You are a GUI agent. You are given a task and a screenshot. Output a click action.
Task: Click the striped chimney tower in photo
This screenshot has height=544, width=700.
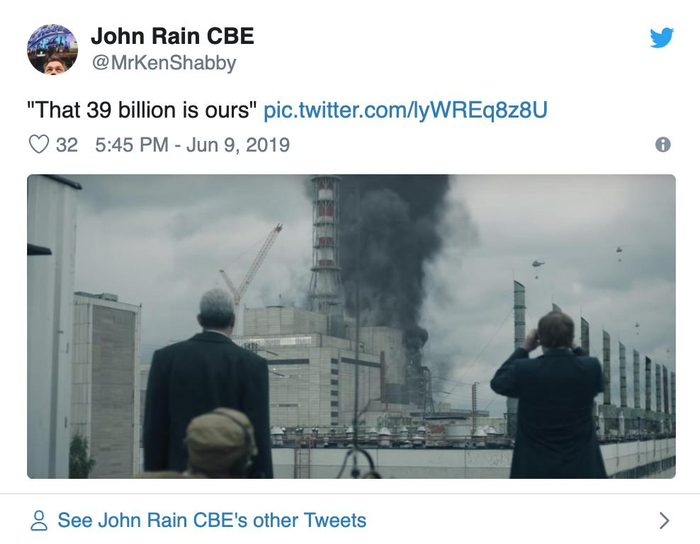tap(326, 240)
